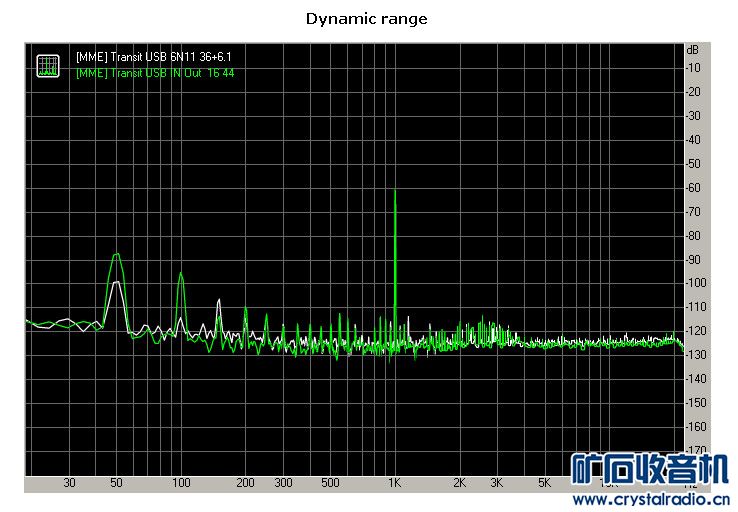Click the "2K" frequency label

(x=459, y=483)
